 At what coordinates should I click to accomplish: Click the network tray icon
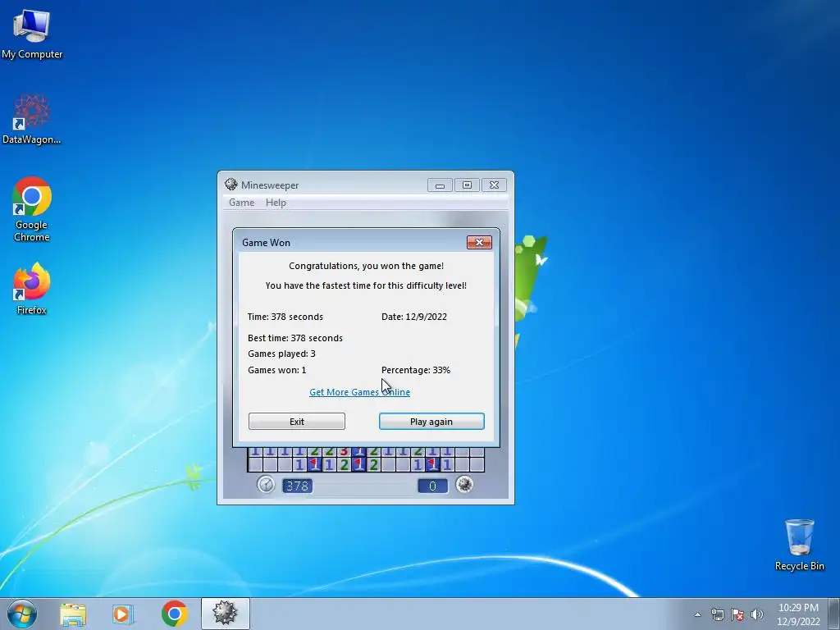click(717, 614)
